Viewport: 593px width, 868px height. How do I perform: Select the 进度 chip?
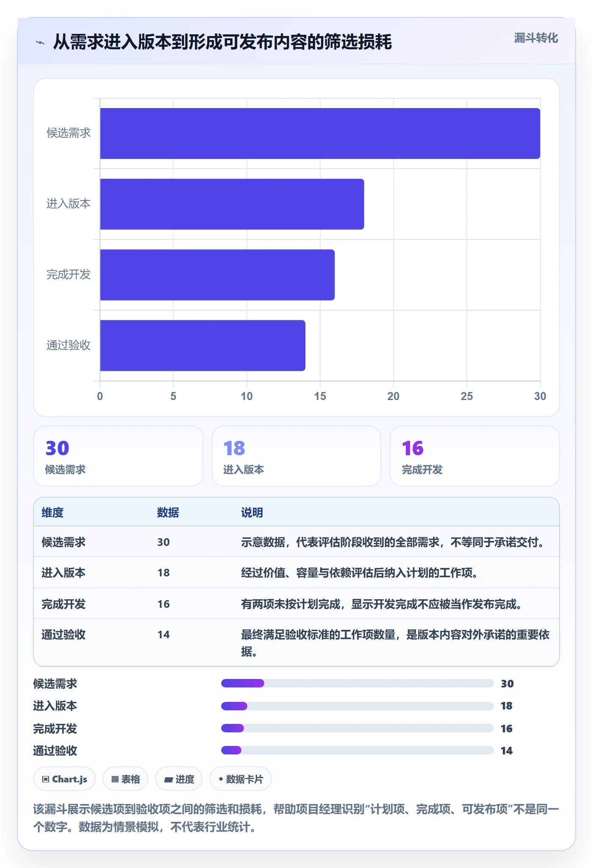pos(179,779)
